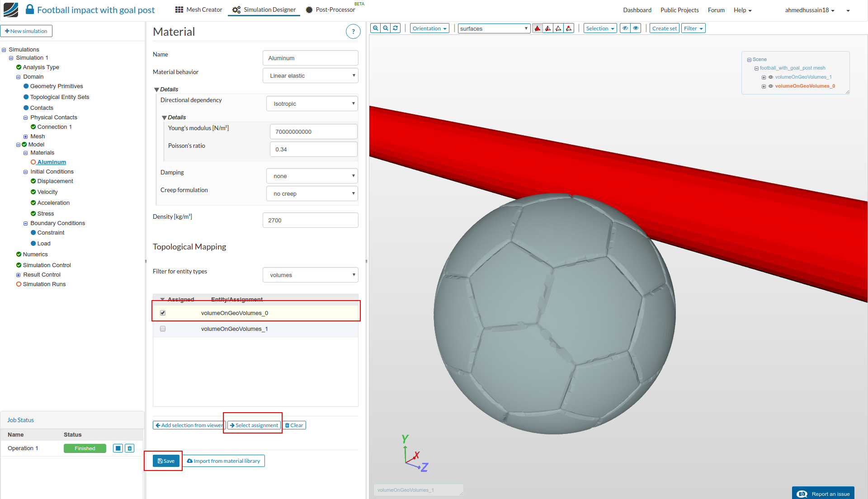Click the Density input field

[310, 220]
